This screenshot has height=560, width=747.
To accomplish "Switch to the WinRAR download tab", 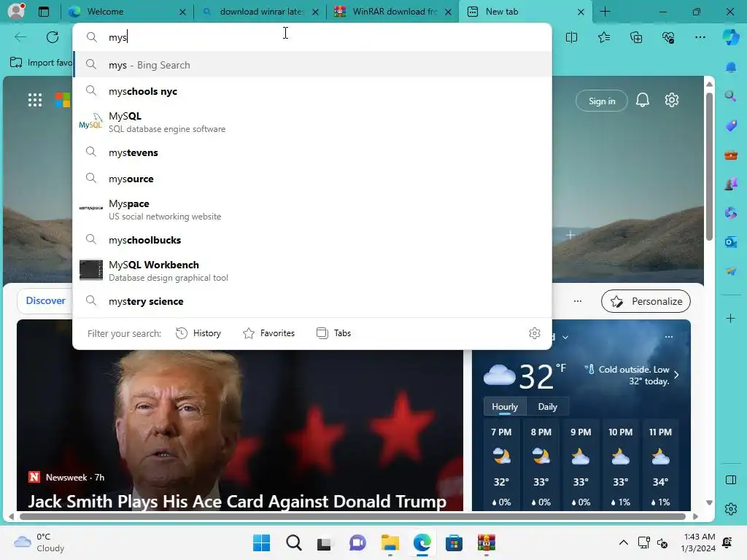I will 393,12.
